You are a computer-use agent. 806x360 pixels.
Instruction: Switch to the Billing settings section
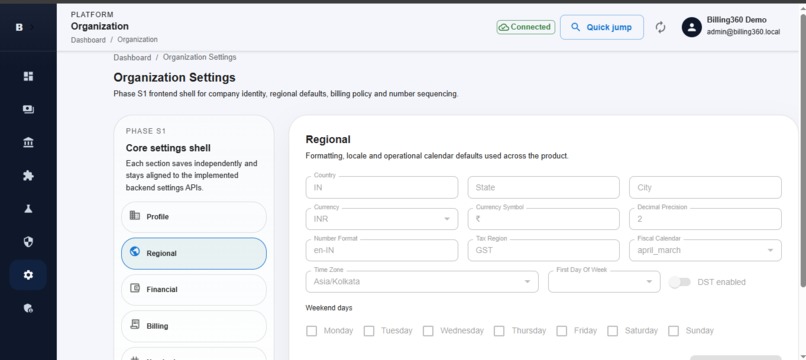click(194, 326)
